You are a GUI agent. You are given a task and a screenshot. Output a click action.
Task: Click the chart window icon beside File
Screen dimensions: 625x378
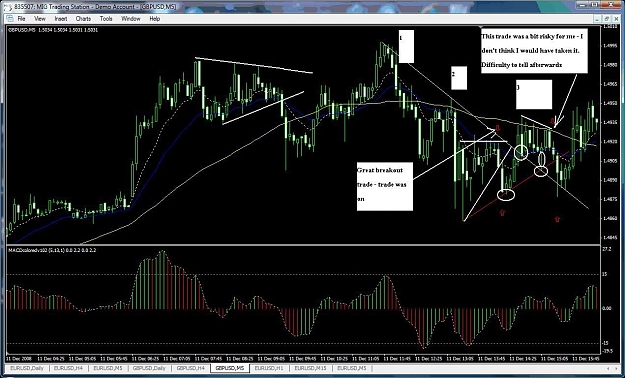(x=10, y=19)
